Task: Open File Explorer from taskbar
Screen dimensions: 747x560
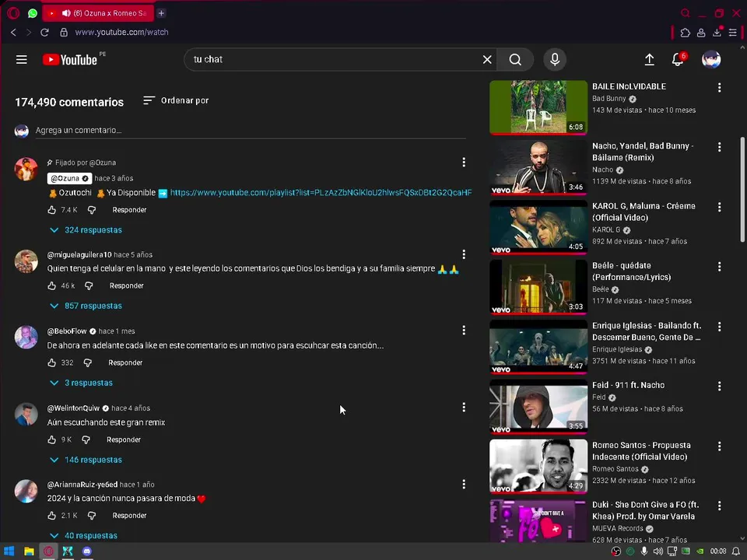Action: pyautogui.click(x=29, y=551)
